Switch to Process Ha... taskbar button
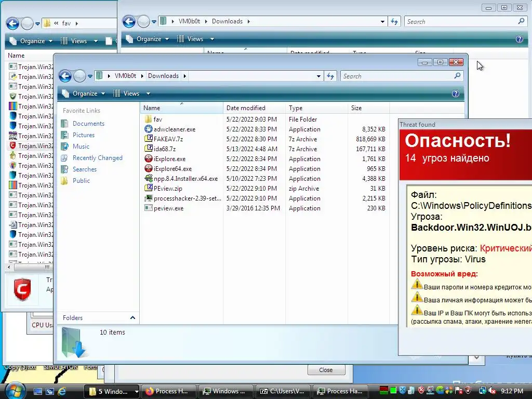This screenshot has width=532, height=399. [x=340, y=391]
